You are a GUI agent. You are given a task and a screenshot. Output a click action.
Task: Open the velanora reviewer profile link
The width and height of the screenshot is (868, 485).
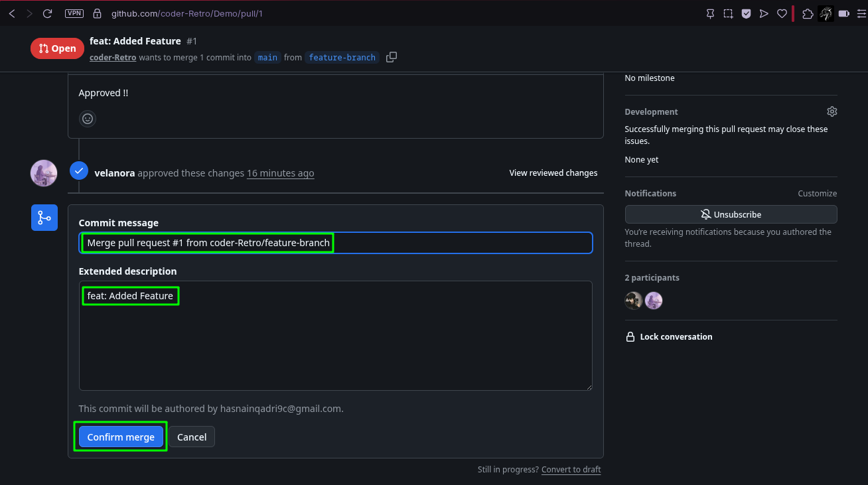coord(115,173)
